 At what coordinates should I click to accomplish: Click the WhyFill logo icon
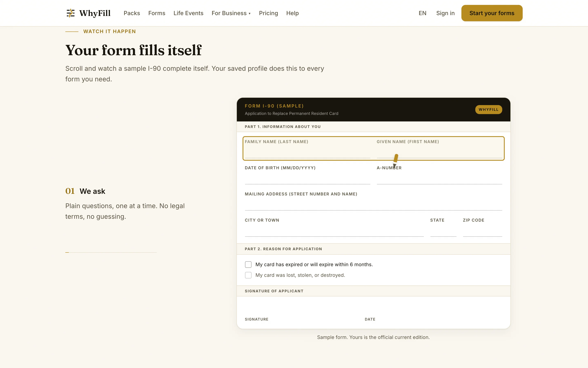[x=70, y=13]
